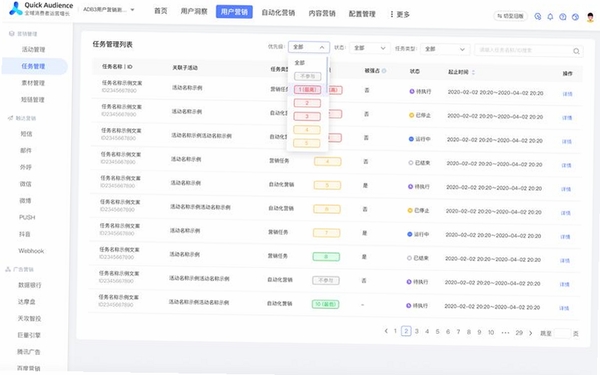Click the 任务管理列表 heading
Viewport: 600px width, 375px height.
(x=112, y=44)
